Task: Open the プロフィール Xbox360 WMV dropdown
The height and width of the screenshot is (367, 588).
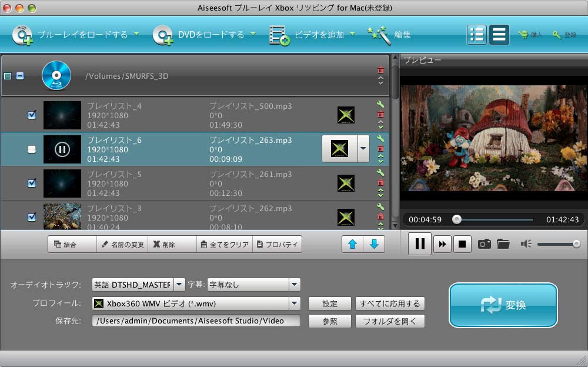Action: [x=295, y=303]
